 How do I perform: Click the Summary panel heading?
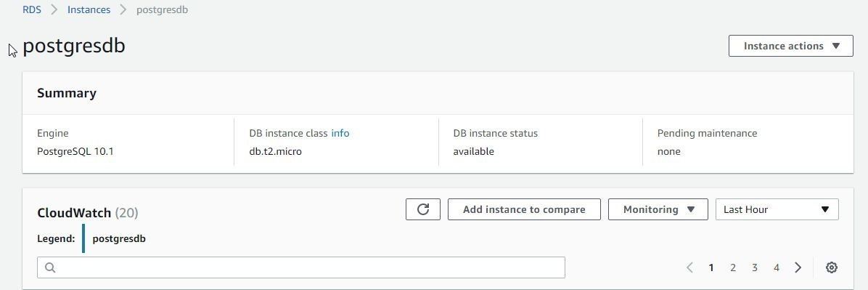(67, 93)
